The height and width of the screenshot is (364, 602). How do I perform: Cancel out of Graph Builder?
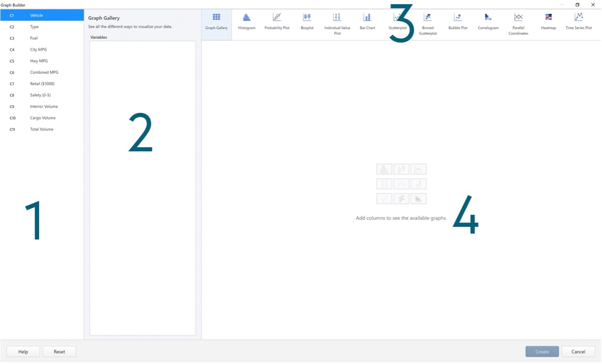coord(578,351)
